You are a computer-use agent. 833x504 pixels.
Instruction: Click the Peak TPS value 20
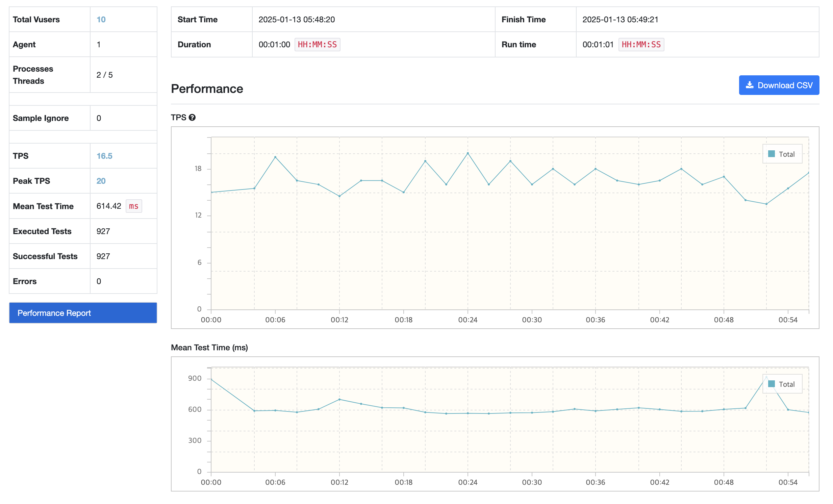tap(101, 181)
